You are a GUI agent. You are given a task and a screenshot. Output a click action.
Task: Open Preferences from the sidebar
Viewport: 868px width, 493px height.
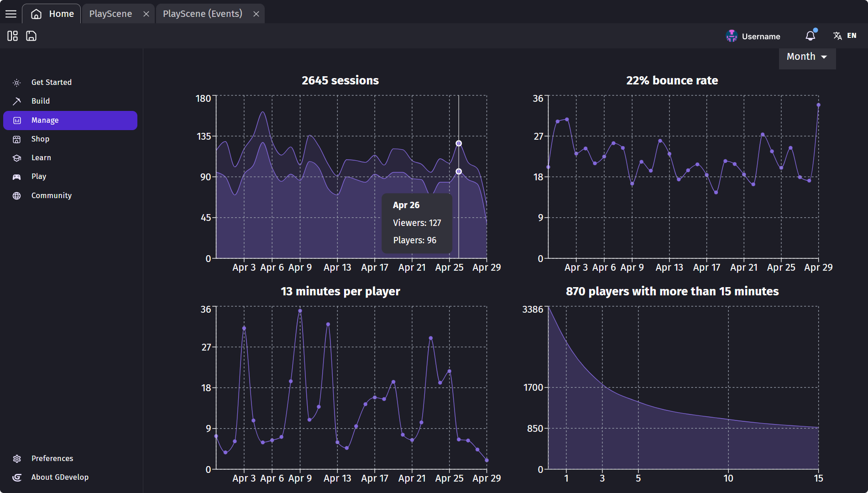(x=52, y=458)
